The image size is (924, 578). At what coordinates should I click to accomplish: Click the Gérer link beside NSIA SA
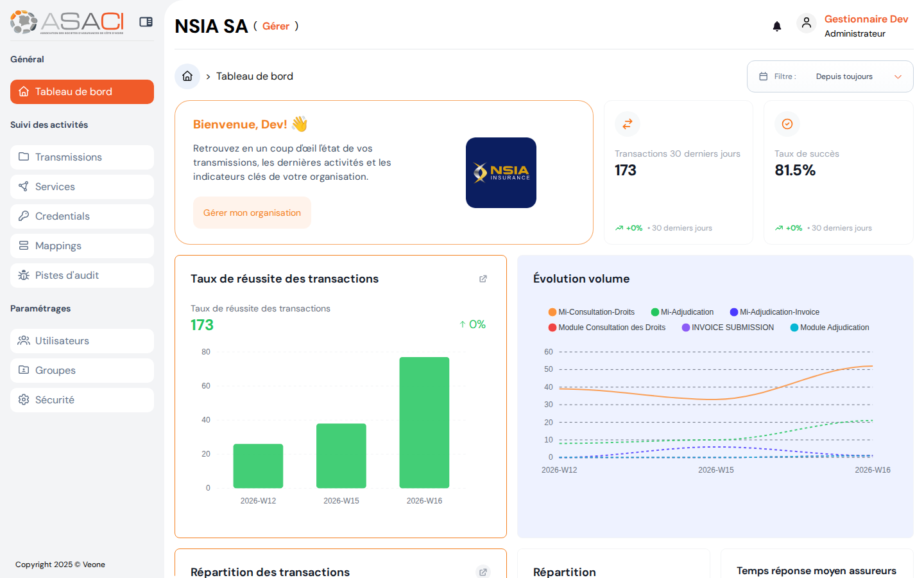click(x=276, y=26)
